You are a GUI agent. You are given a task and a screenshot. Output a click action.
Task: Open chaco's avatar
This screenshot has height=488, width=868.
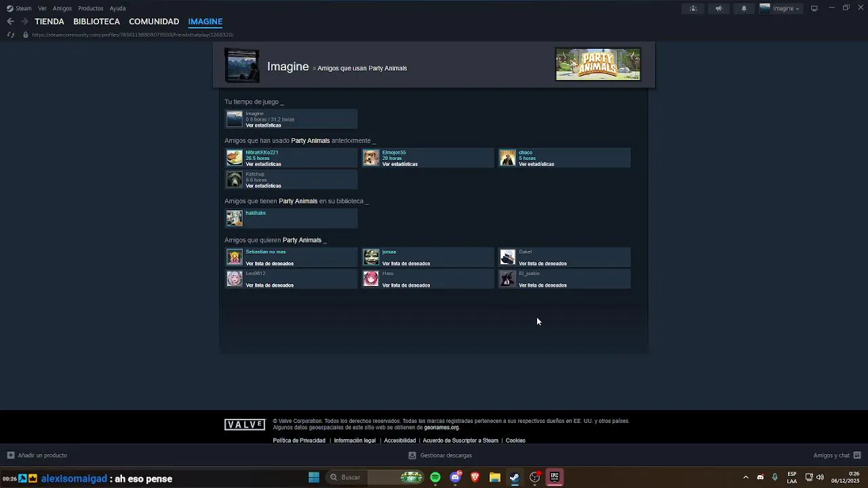pos(507,157)
